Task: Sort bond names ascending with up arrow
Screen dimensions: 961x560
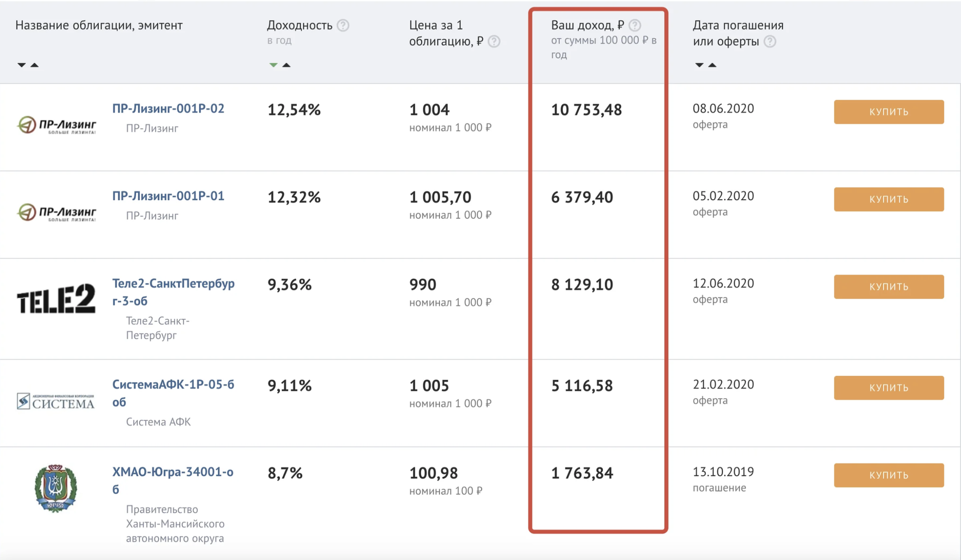Action: (34, 65)
